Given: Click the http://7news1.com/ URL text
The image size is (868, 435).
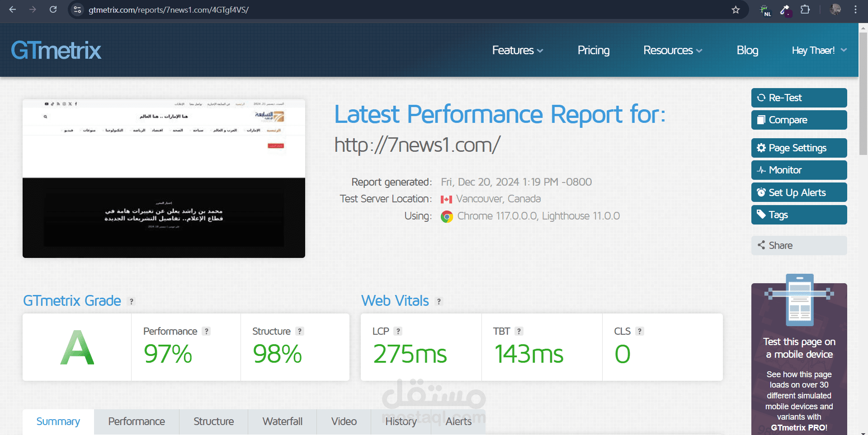Looking at the screenshot, I should 417,145.
